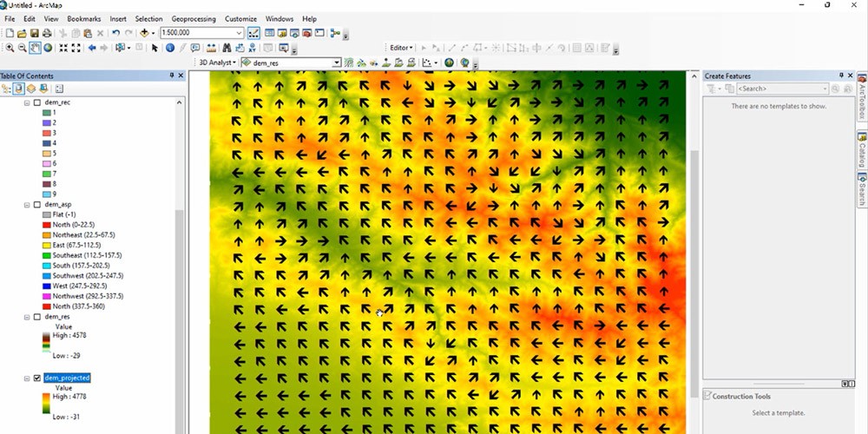Go back to previous extent
Image resolution: width=868 pixels, height=434 pixels.
coord(92,48)
